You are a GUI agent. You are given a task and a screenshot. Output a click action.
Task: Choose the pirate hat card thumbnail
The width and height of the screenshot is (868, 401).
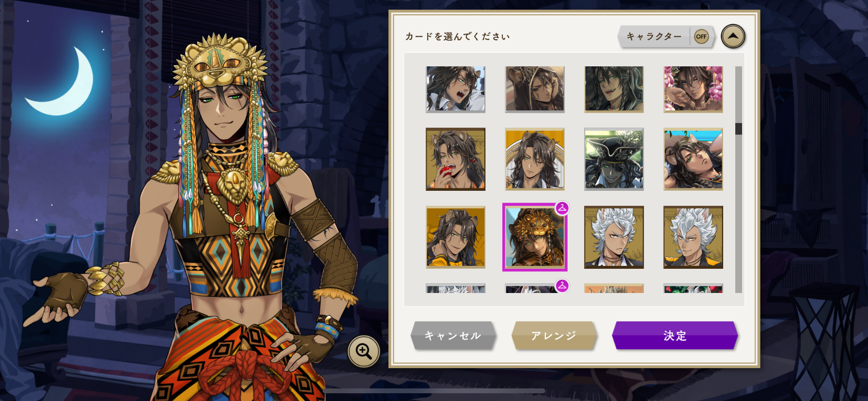tap(614, 159)
